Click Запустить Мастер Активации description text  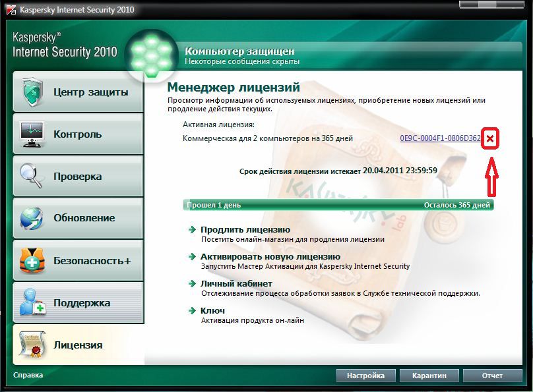click(305, 266)
